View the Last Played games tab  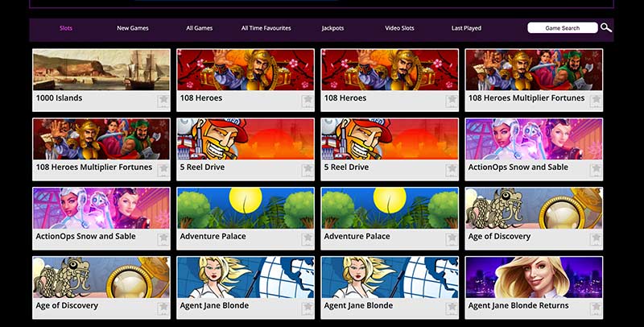click(x=466, y=28)
